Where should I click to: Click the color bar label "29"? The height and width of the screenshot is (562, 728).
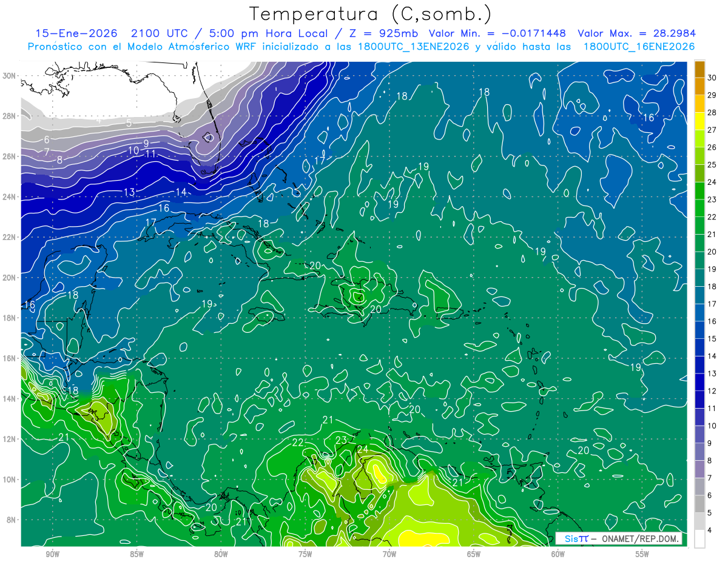pyautogui.click(x=712, y=95)
